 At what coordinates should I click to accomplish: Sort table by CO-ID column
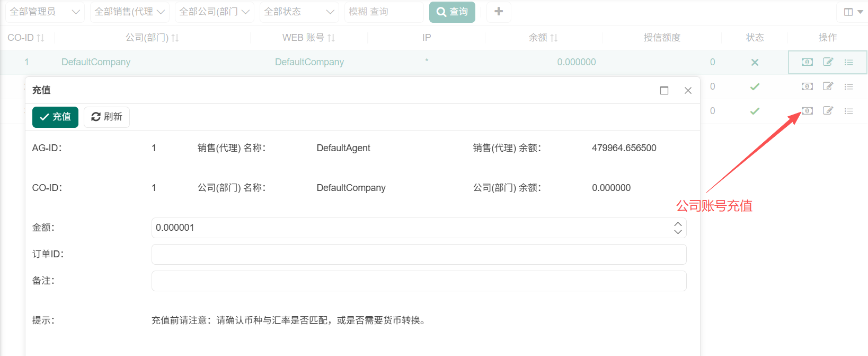(26, 38)
